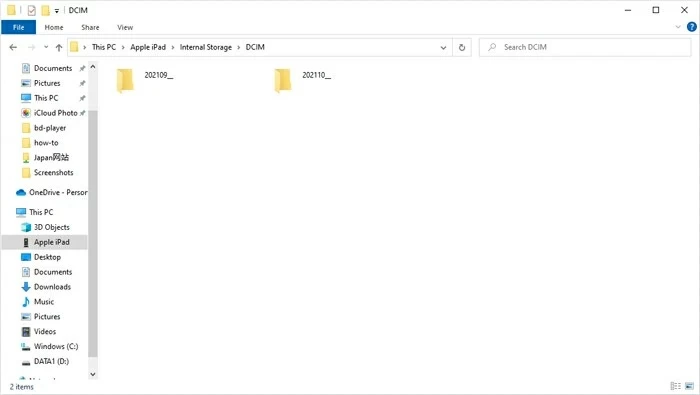Open the address bar history dropdown
This screenshot has height=395, width=700.
pyautogui.click(x=443, y=47)
